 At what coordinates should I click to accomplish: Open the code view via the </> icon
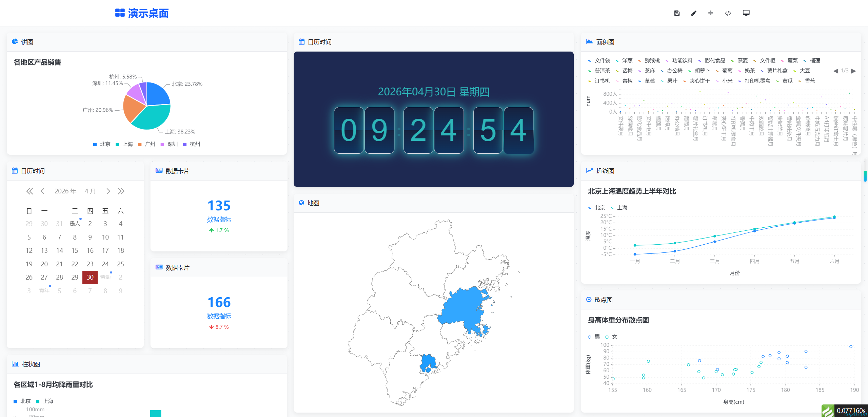728,13
